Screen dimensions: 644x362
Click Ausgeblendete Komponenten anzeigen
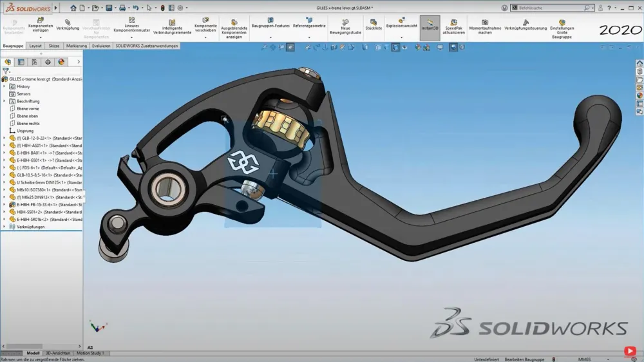(234, 29)
